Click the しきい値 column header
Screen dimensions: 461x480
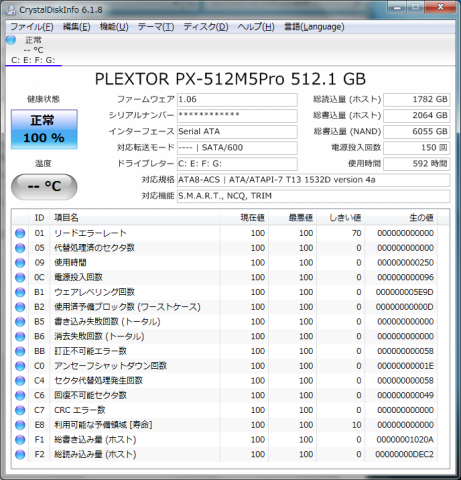point(340,218)
